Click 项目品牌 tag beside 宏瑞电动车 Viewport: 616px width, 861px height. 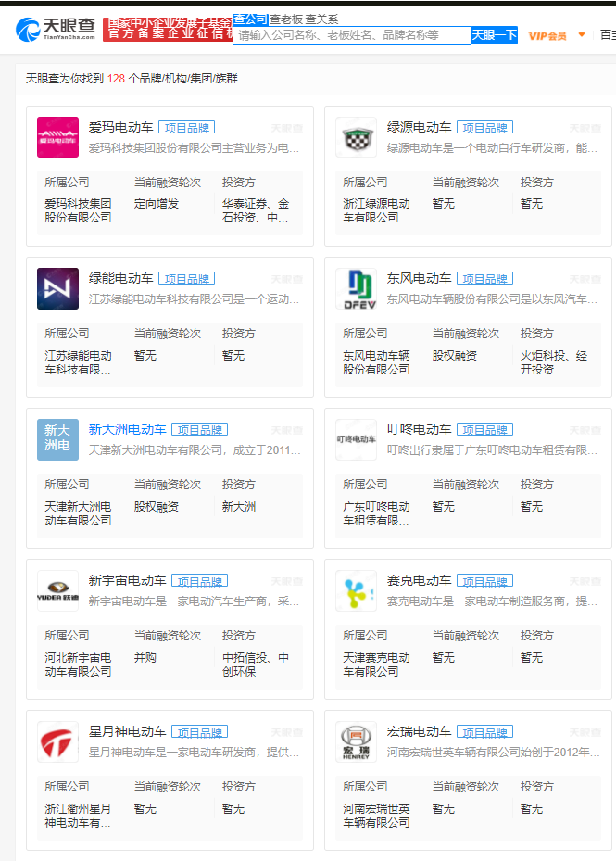coord(484,732)
